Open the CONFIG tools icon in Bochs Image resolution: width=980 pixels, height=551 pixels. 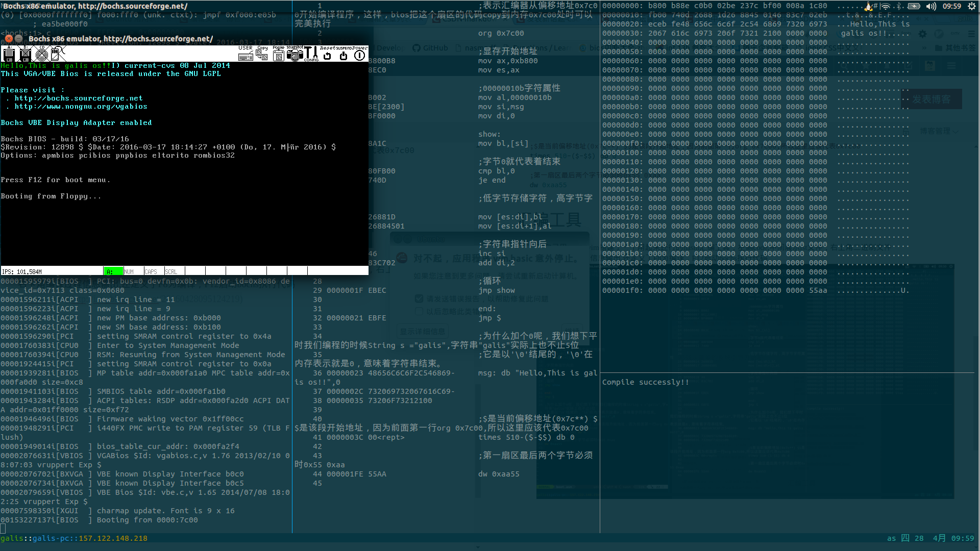[311, 54]
